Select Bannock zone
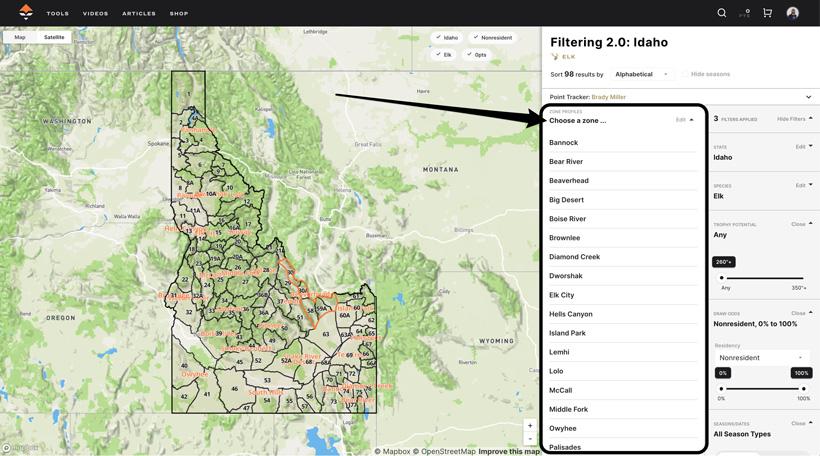820x456 pixels. 622,142
